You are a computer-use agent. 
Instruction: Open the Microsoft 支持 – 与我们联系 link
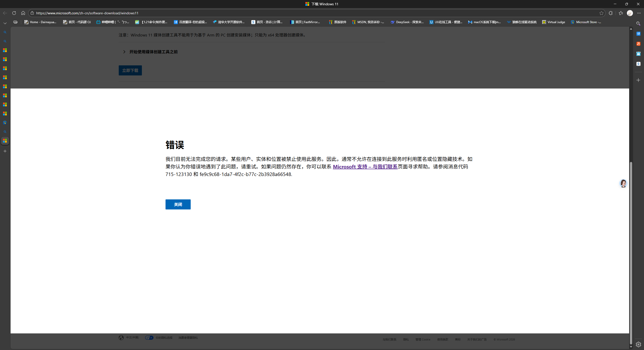(x=365, y=166)
